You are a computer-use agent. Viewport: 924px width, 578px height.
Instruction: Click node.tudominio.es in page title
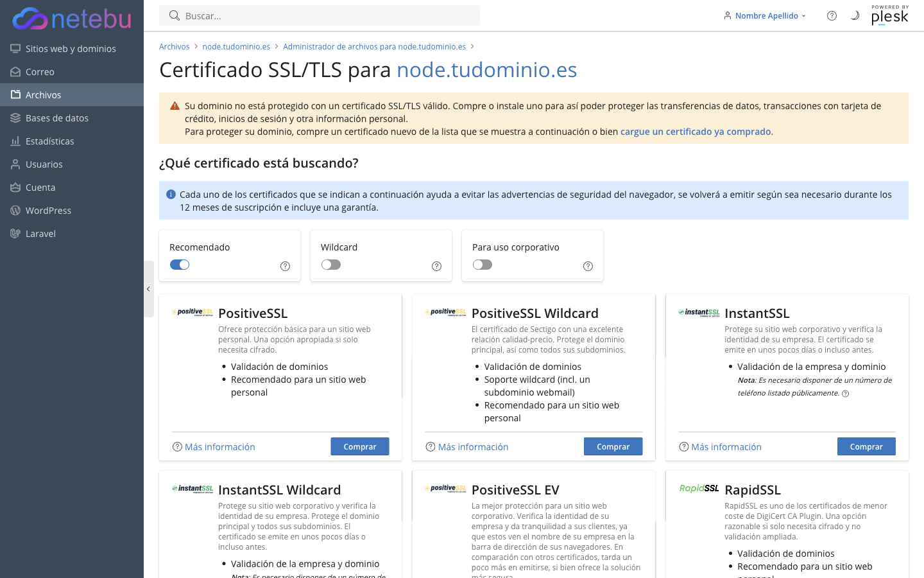(487, 69)
